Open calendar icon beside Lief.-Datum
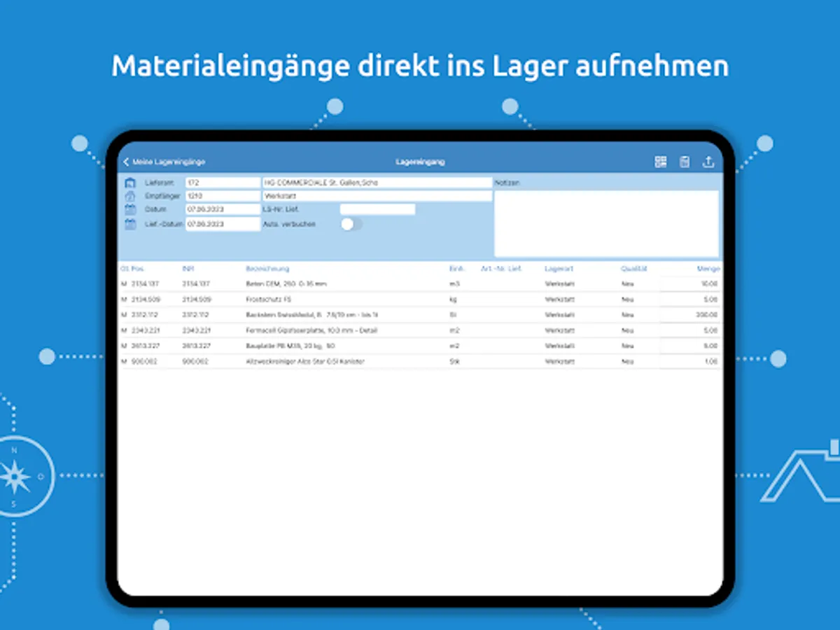The image size is (840, 630). (x=129, y=224)
